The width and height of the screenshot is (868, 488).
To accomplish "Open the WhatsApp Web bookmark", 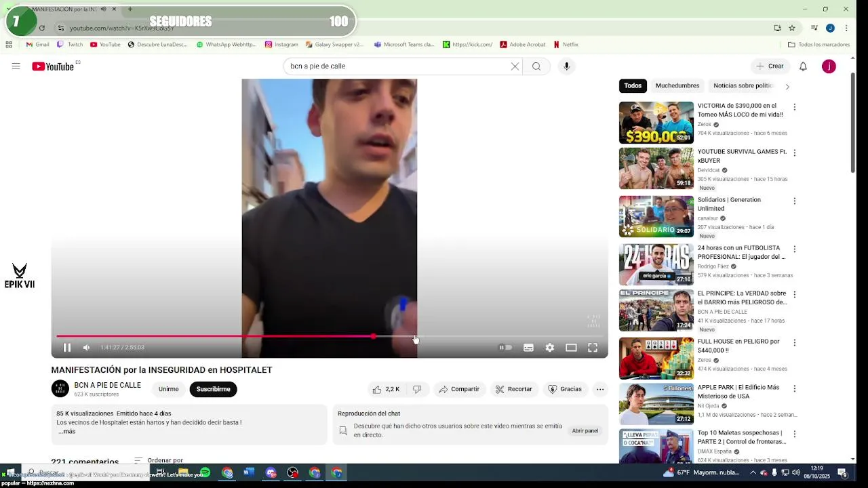I will pos(226,45).
